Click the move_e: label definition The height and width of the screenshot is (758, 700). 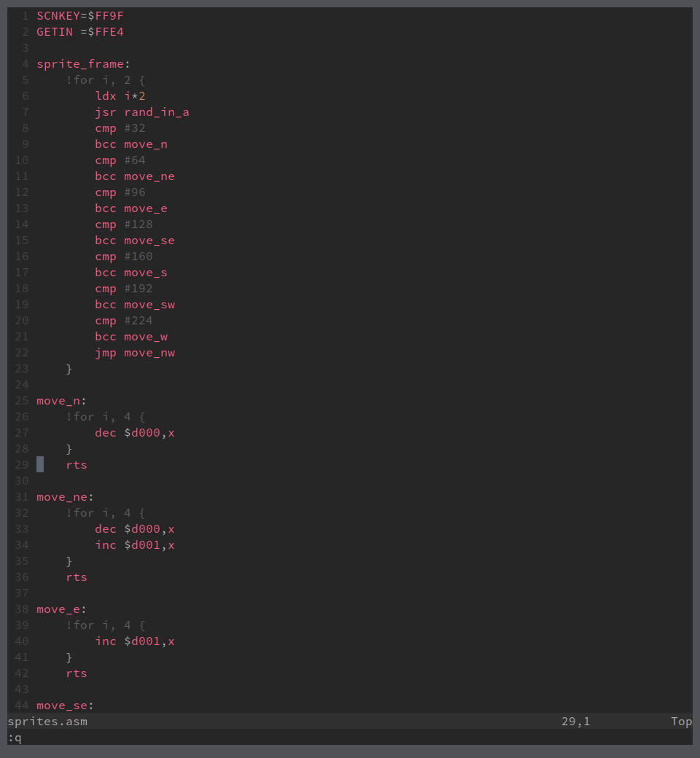(x=61, y=609)
